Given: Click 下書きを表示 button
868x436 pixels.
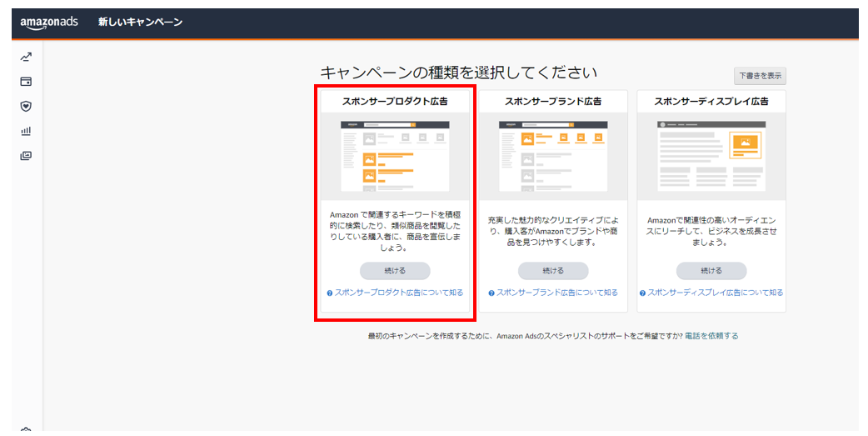Looking at the screenshot, I should 760,76.
